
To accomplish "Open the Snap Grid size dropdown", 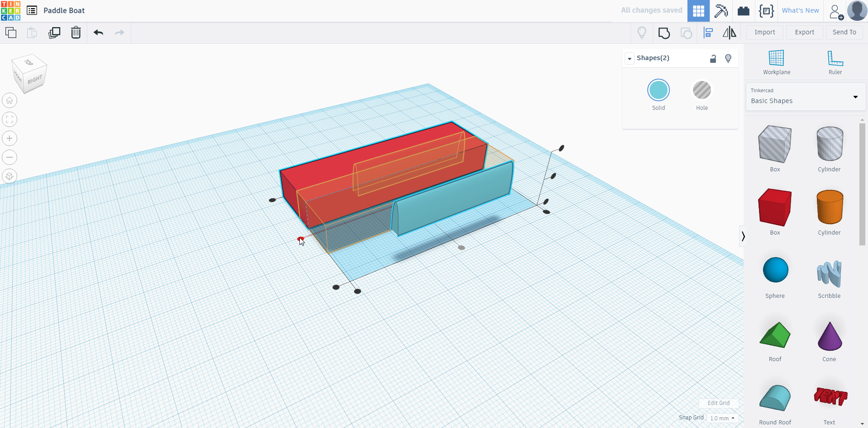I will pos(722,418).
